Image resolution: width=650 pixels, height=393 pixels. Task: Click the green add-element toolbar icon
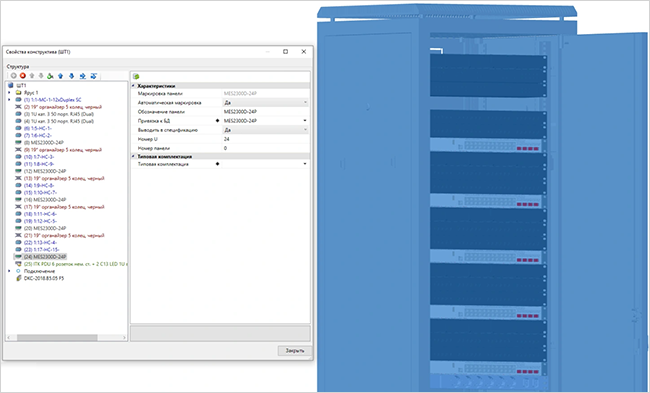coord(50,76)
